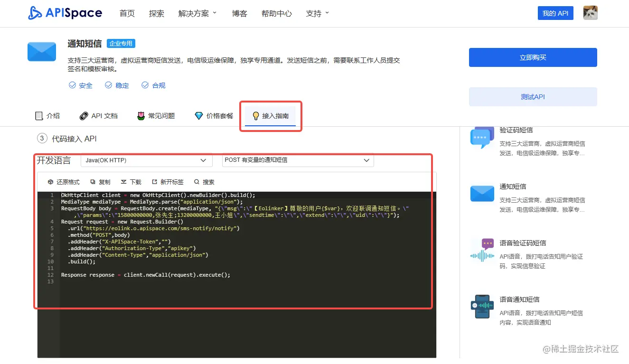
Task: Click the 还原格式 cube icon
Action: tap(50, 182)
